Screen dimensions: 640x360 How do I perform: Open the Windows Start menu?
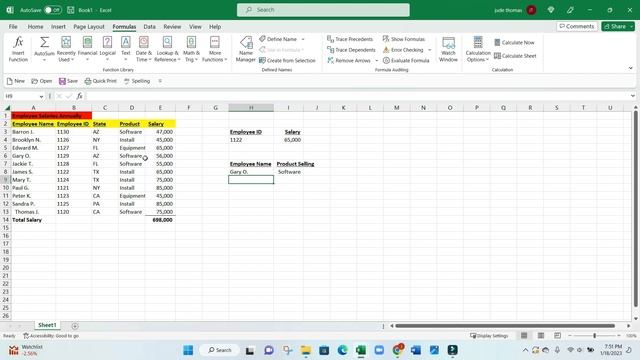(188, 350)
